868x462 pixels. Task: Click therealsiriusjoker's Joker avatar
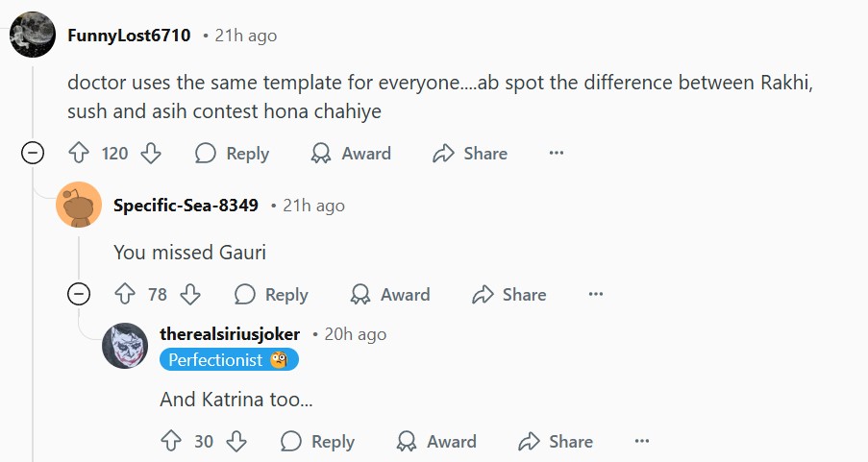(x=125, y=346)
